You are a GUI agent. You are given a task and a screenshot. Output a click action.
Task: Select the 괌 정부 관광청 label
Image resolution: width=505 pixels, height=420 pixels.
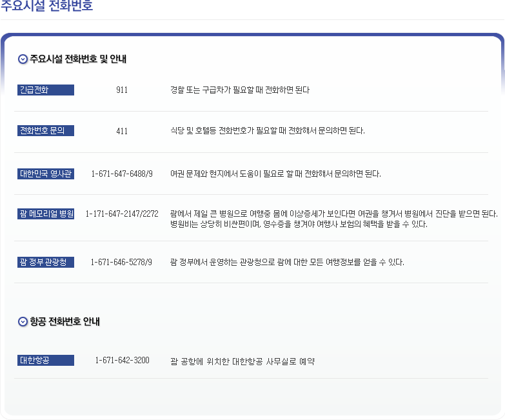point(46,262)
